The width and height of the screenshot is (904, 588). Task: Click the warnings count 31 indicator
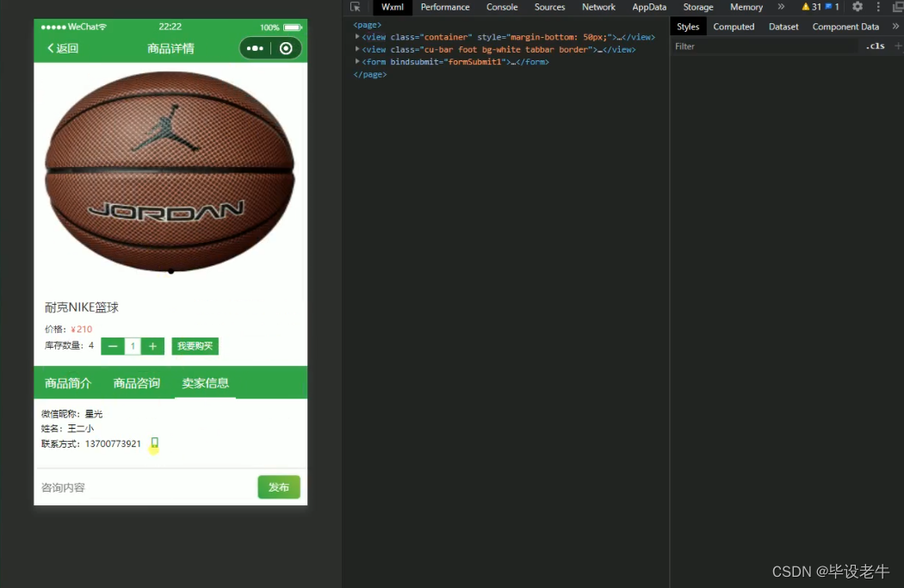pos(811,7)
